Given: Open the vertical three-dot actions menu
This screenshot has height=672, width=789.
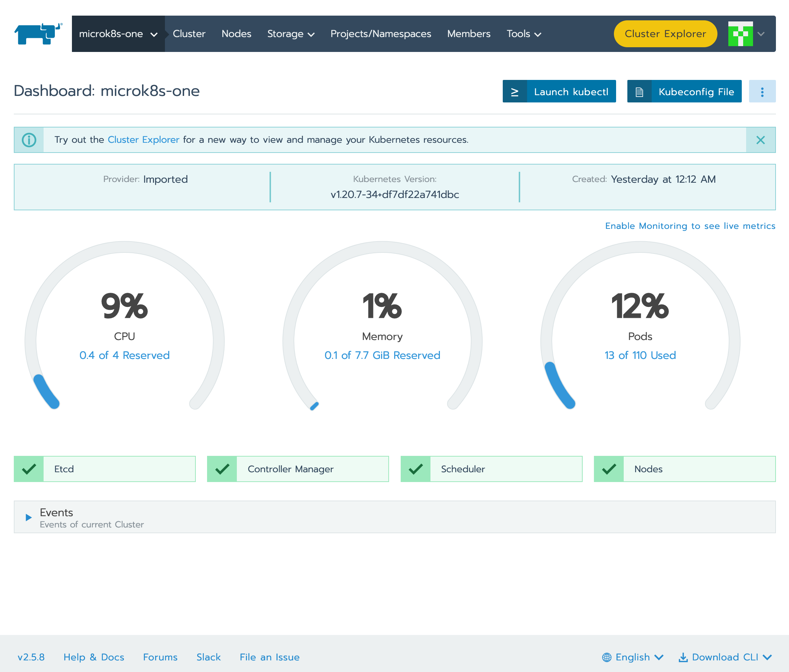Looking at the screenshot, I should [x=762, y=92].
